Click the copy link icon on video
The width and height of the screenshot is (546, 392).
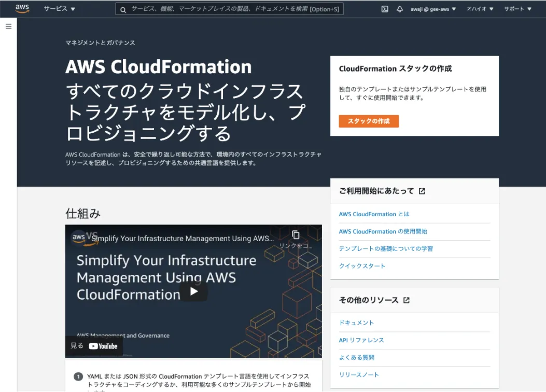click(296, 235)
